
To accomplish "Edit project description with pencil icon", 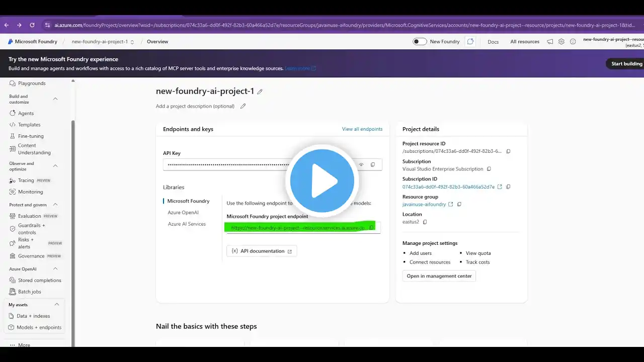I will [243, 106].
